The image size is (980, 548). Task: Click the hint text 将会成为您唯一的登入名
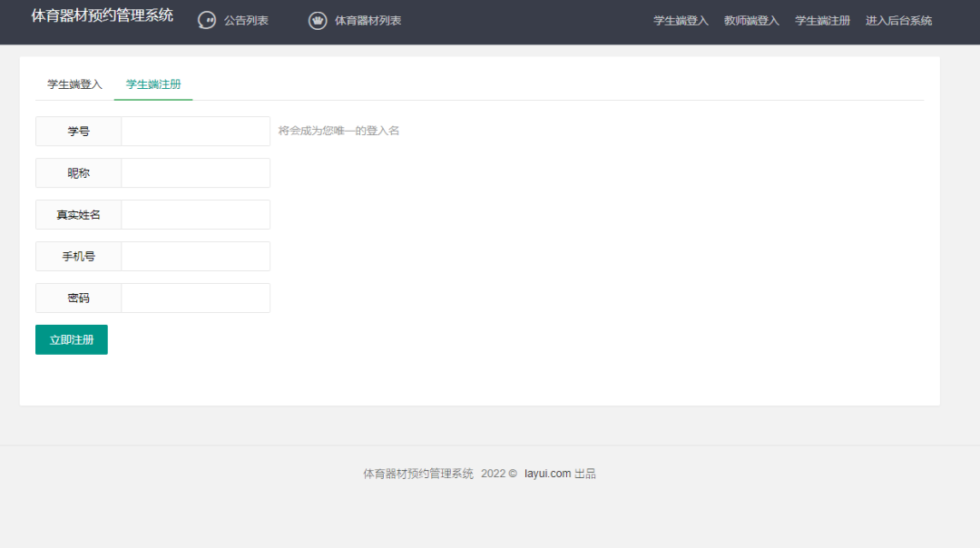[x=338, y=131]
